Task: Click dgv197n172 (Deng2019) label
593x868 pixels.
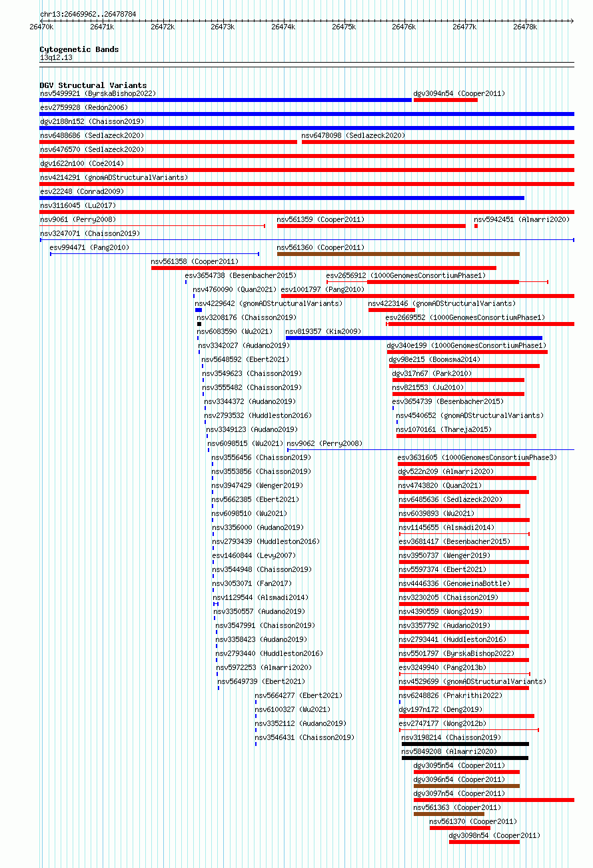Action: 440,709
